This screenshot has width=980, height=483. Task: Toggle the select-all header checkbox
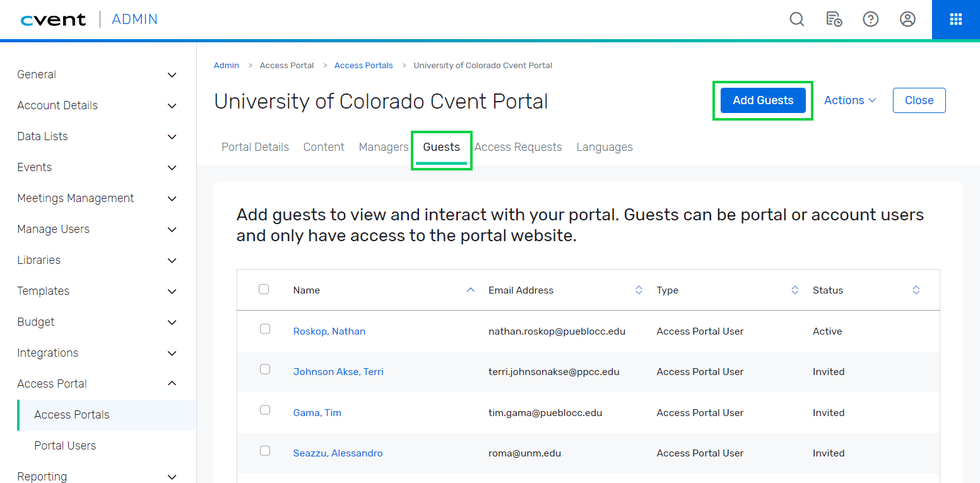[264, 289]
